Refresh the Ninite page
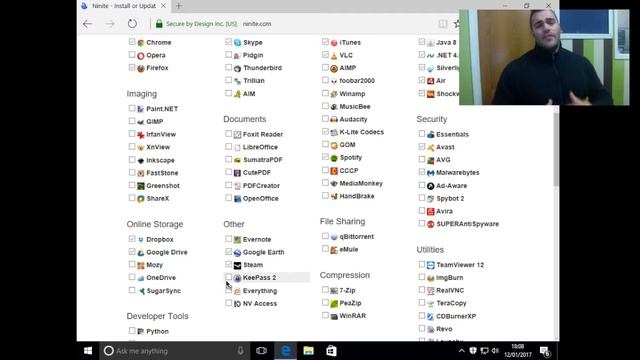This screenshot has height=360, width=640. [x=132, y=24]
